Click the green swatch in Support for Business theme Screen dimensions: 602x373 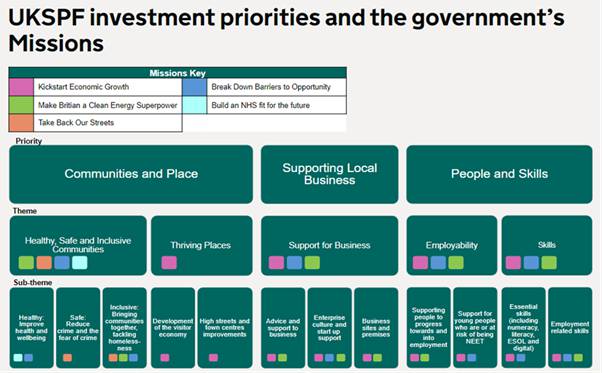312,263
